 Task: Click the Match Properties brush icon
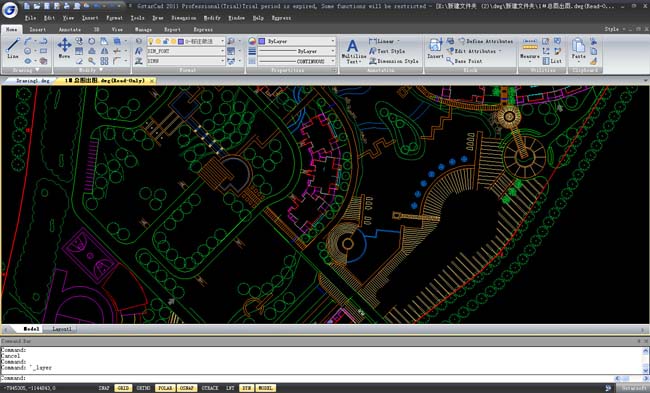(594, 61)
